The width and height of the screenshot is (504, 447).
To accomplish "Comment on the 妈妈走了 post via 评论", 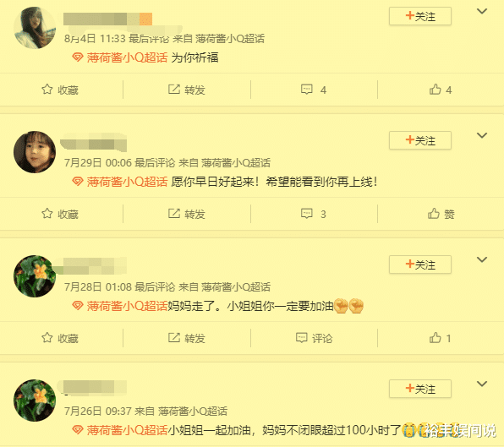I will pyautogui.click(x=314, y=338).
